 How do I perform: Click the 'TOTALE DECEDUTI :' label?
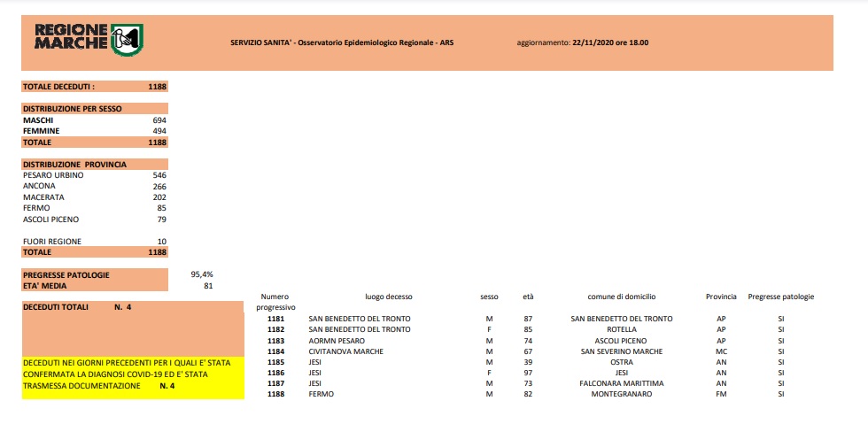click(59, 87)
